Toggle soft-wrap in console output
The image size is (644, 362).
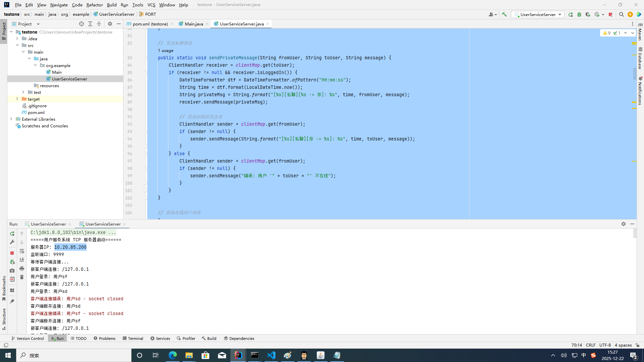click(22, 251)
